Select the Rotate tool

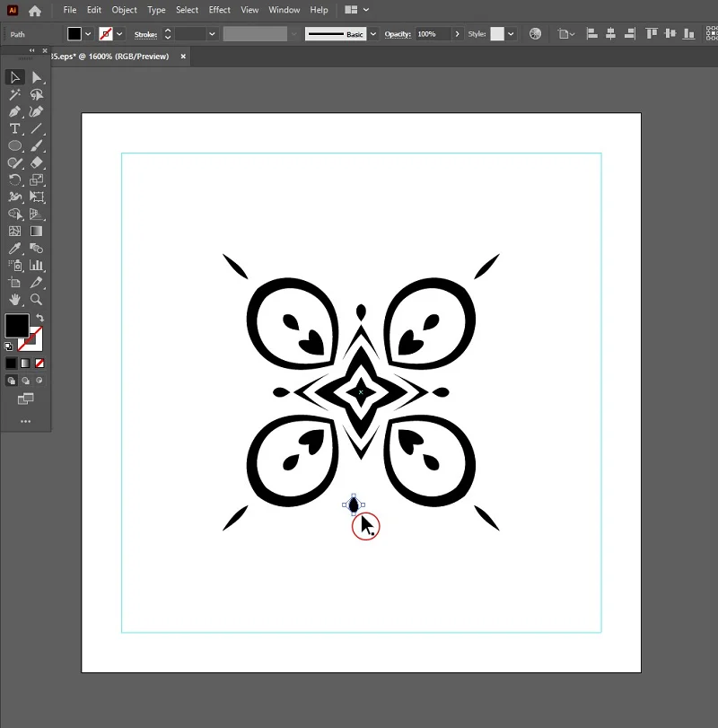(x=15, y=180)
